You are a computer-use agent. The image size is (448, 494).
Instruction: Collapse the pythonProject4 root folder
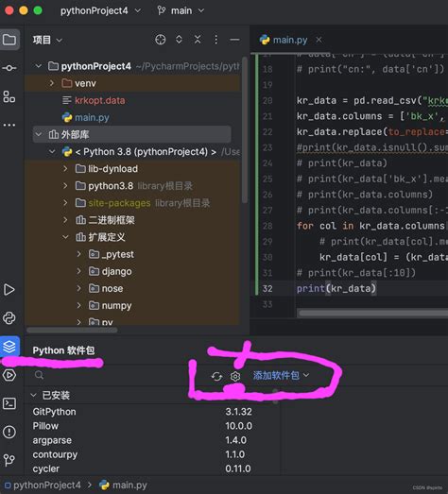pos(39,66)
